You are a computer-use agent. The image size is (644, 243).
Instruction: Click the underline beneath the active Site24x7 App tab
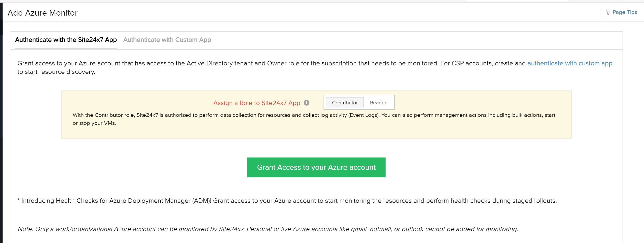pyautogui.click(x=66, y=49)
